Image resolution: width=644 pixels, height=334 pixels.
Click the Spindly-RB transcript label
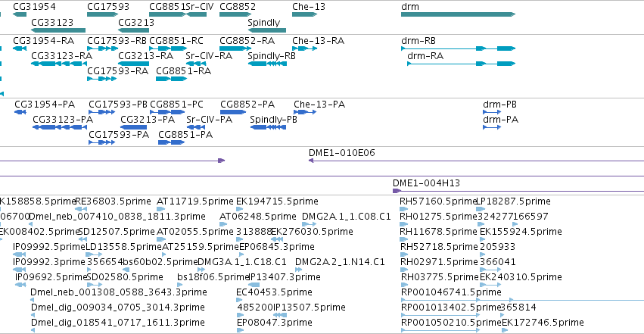pyautogui.click(x=272, y=56)
